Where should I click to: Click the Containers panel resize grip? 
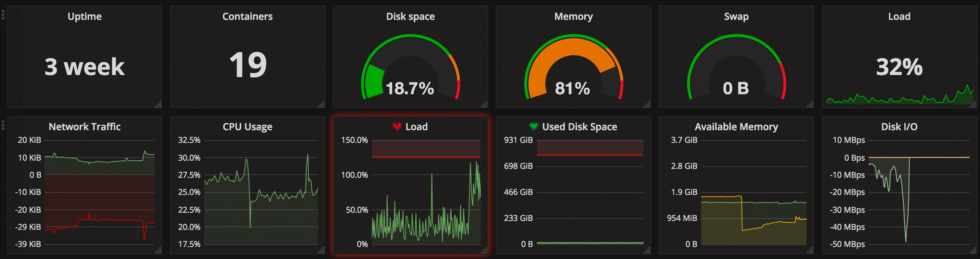tap(321, 104)
